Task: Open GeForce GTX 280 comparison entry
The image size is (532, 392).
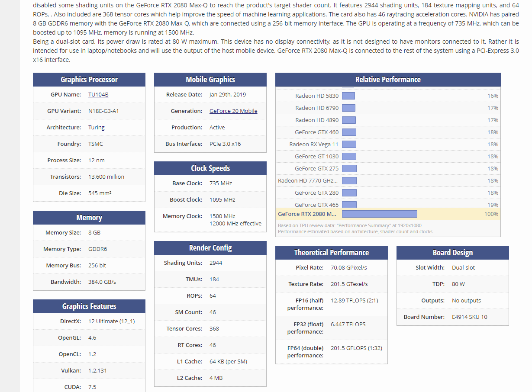Action: point(316,193)
